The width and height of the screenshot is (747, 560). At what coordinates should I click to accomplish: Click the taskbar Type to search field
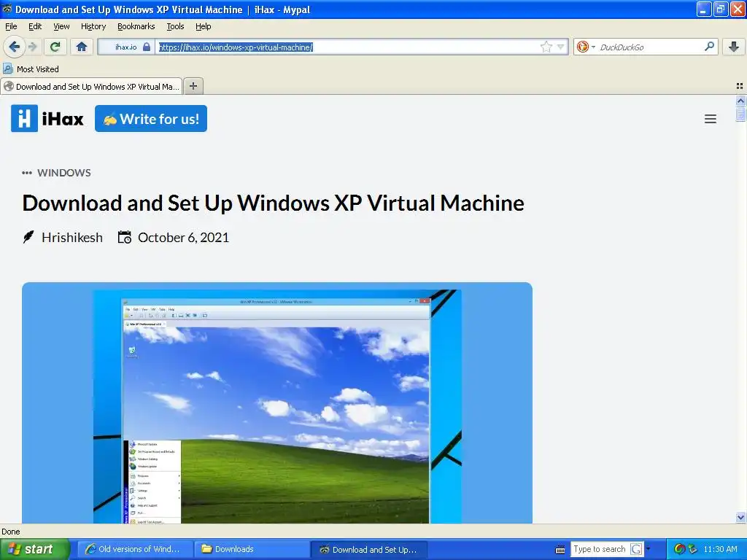point(600,549)
